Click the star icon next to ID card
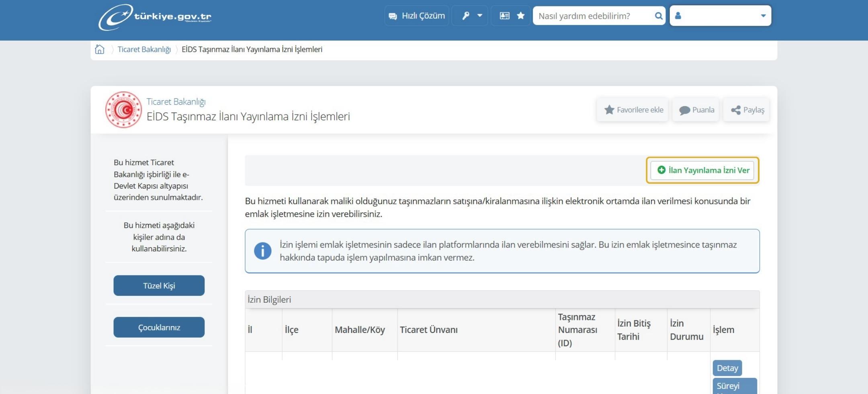 pyautogui.click(x=521, y=16)
